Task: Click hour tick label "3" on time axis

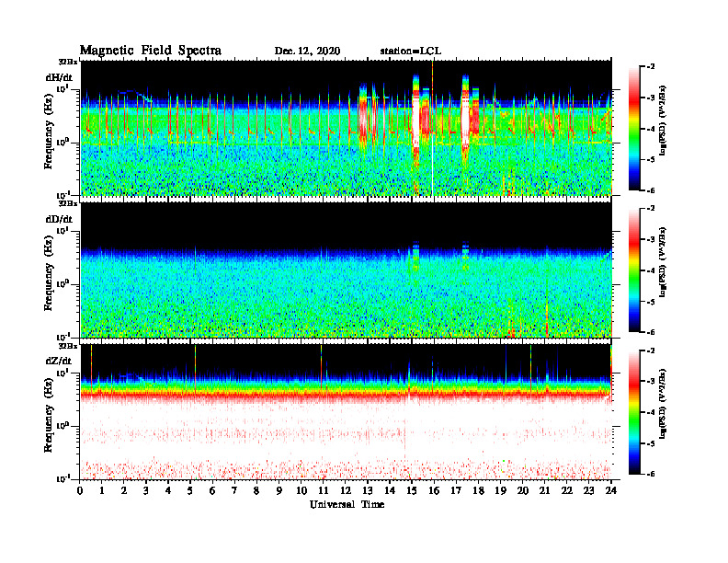Action: point(146,491)
